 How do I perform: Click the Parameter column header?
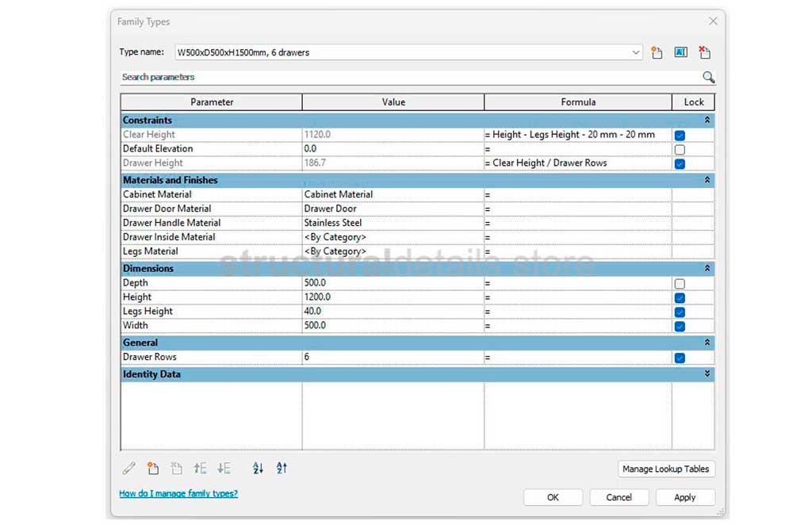(x=212, y=102)
